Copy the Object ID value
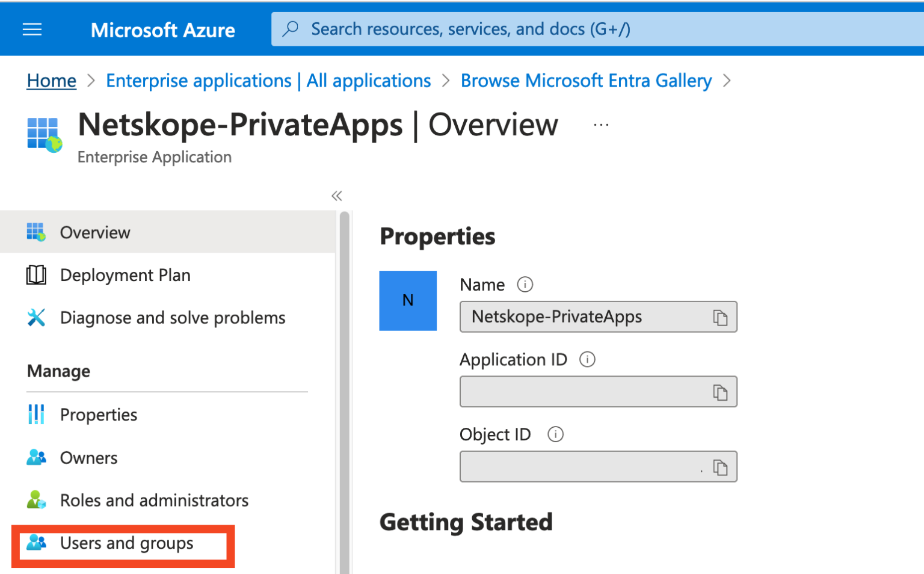 coord(719,466)
